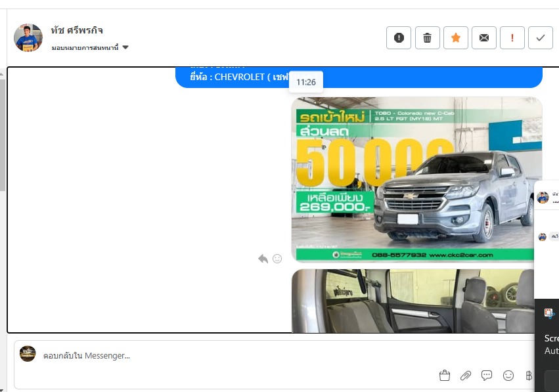The height and width of the screenshot is (392, 559).
Task: Open emoji picker in reply box
Action: tap(508, 376)
